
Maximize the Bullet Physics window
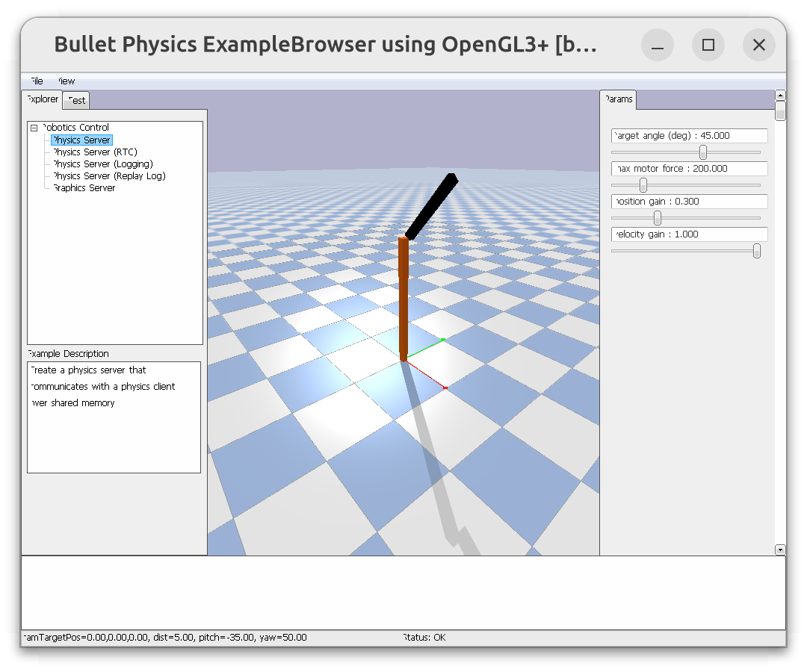(708, 46)
